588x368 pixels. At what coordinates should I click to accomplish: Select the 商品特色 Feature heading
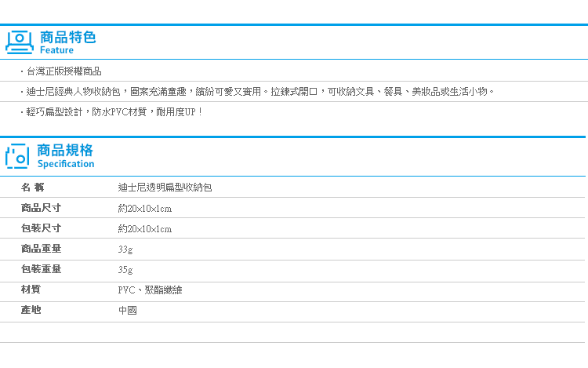(x=68, y=42)
